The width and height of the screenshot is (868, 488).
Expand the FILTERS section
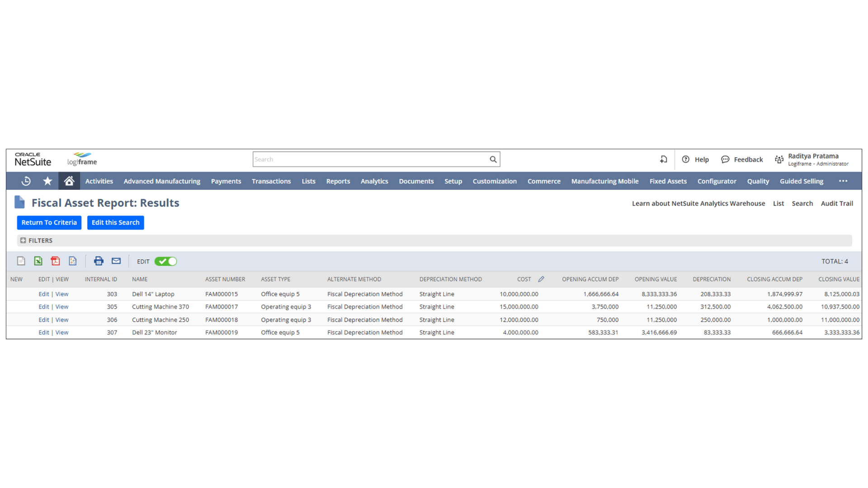point(24,240)
